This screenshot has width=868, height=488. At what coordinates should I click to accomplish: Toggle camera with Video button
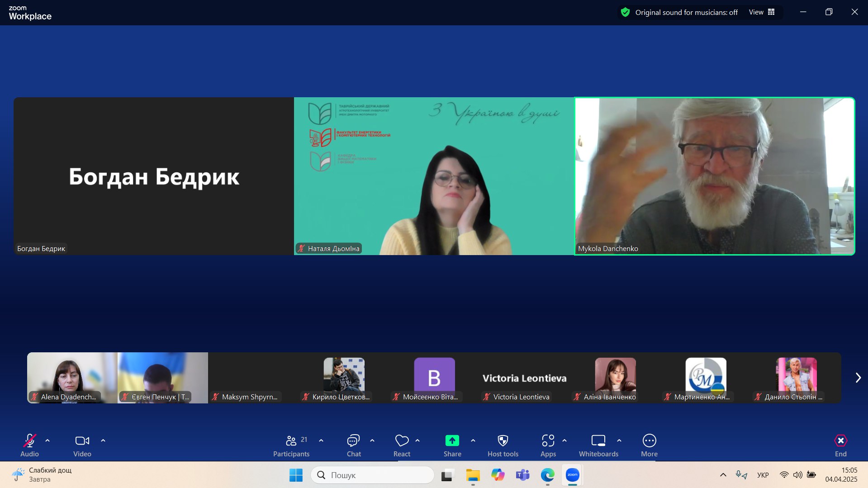82,445
